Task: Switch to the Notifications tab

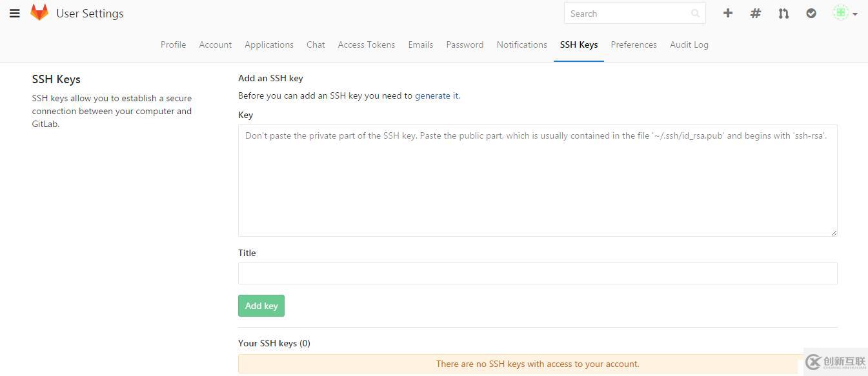Action: (x=522, y=45)
